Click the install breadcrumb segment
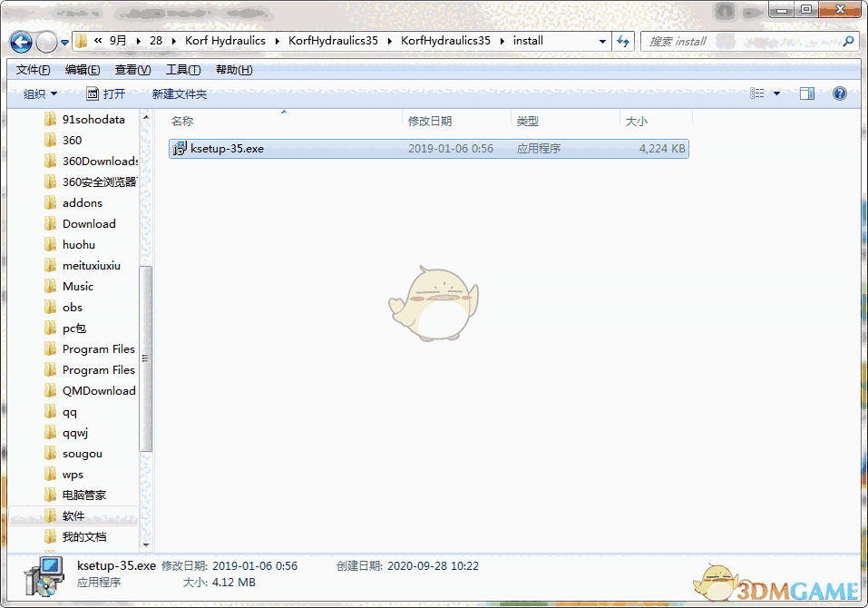The width and height of the screenshot is (868, 608). [528, 41]
